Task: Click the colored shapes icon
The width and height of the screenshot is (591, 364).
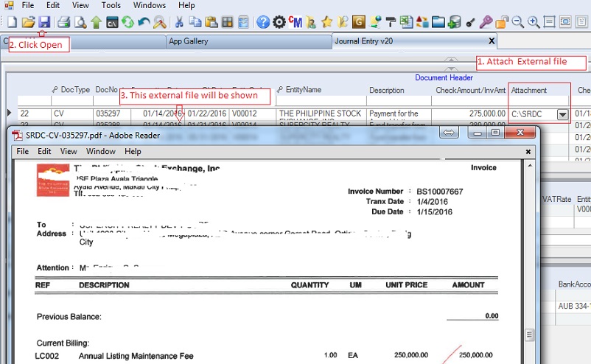Action: 422,22
